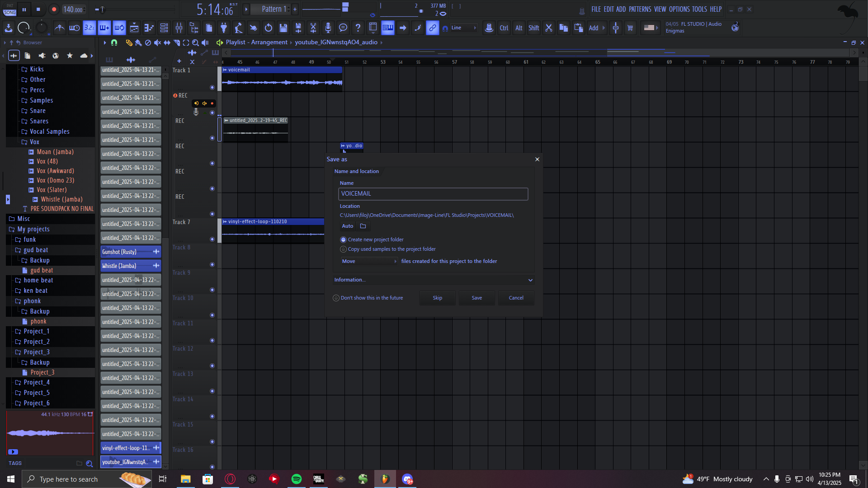This screenshot has width=868, height=488.
Task: Select the Copy used samples to project folder option
Action: (343, 249)
